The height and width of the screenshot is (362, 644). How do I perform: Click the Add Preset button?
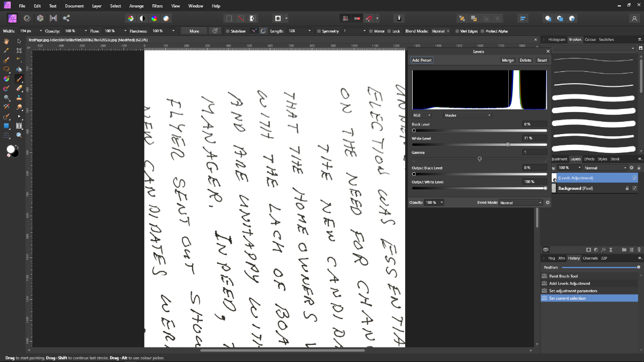(x=422, y=60)
